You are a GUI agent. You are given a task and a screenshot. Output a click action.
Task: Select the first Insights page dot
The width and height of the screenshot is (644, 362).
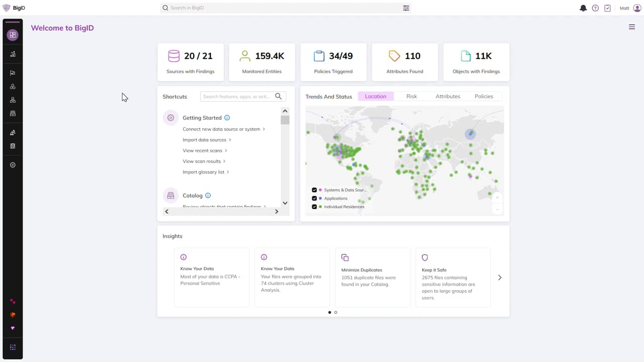coord(330,312)
